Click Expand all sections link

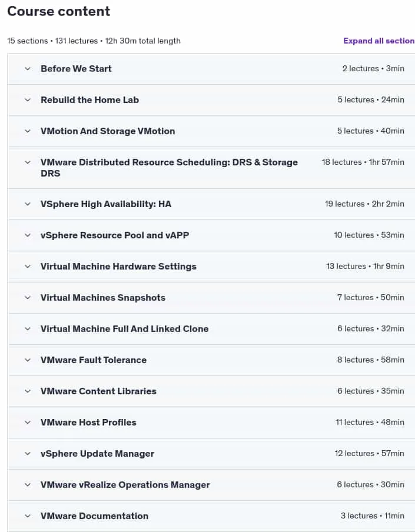379,41
